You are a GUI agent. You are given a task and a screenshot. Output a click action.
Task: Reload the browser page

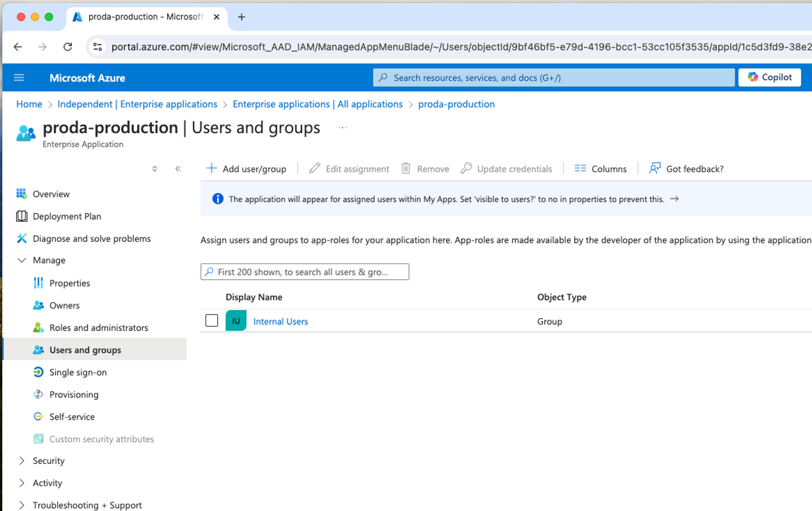click(68, 47)
